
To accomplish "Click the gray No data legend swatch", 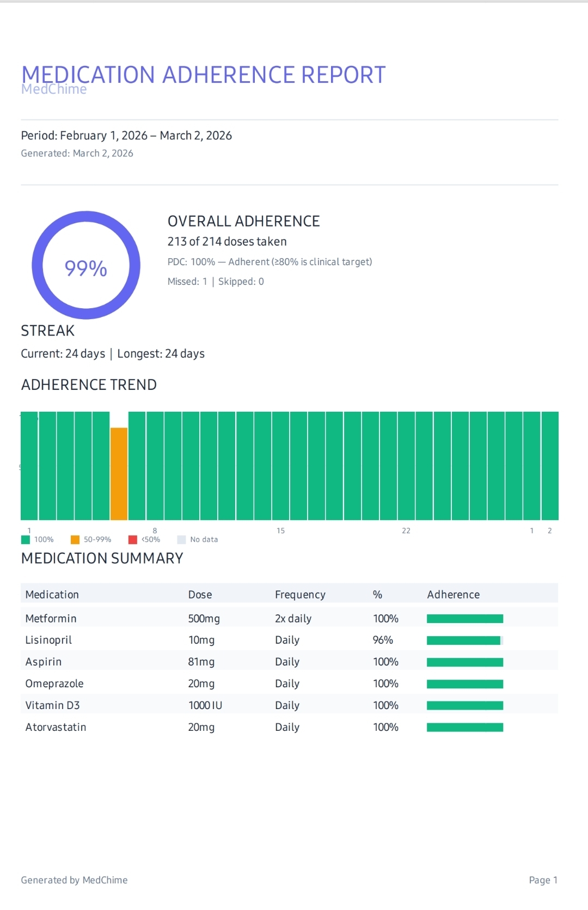I will click(x=181, y=540).
